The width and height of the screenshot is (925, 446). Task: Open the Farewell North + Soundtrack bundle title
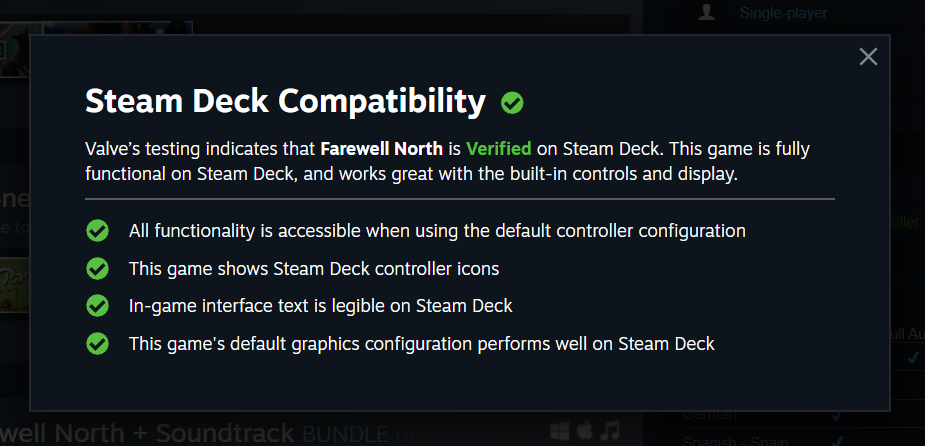point(150,433)
